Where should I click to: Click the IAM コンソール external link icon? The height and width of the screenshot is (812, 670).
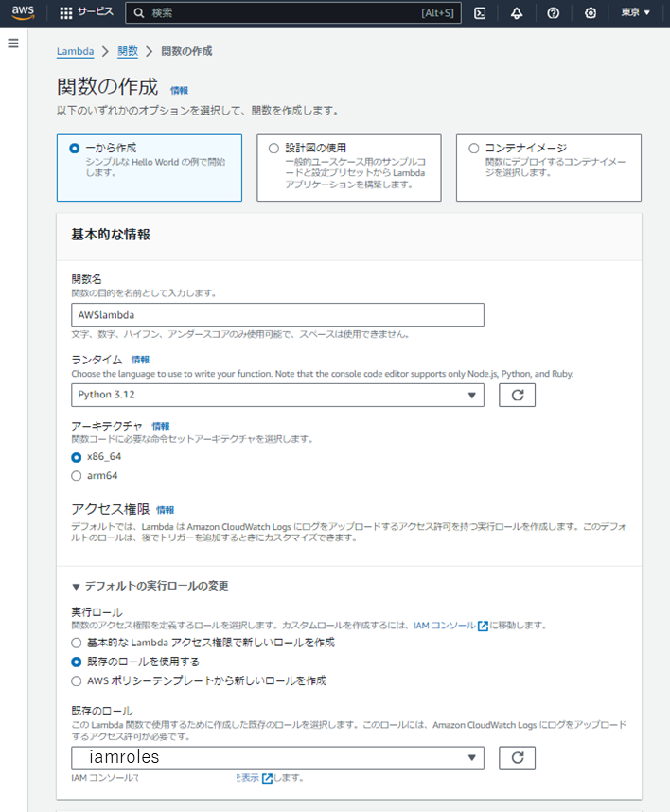point(483,626)
